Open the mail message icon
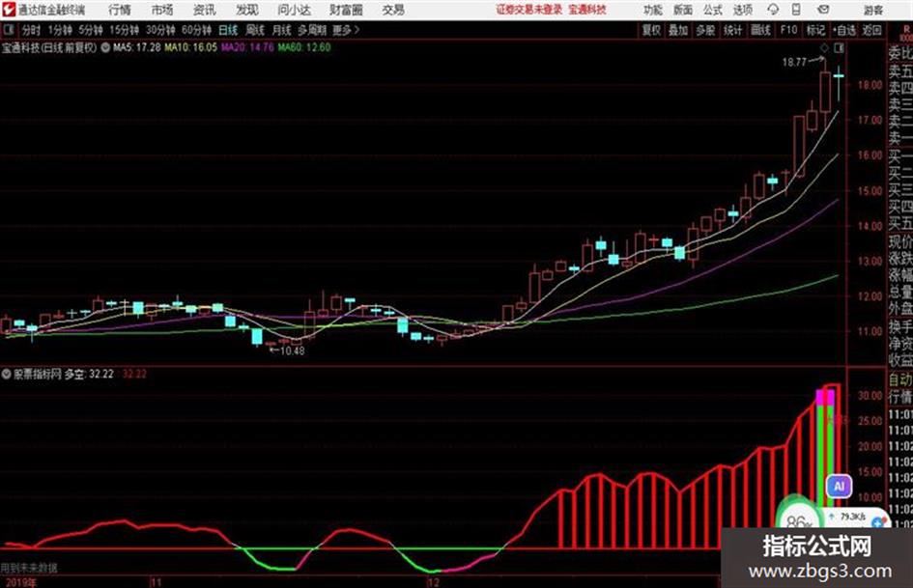 click(823, 10)
